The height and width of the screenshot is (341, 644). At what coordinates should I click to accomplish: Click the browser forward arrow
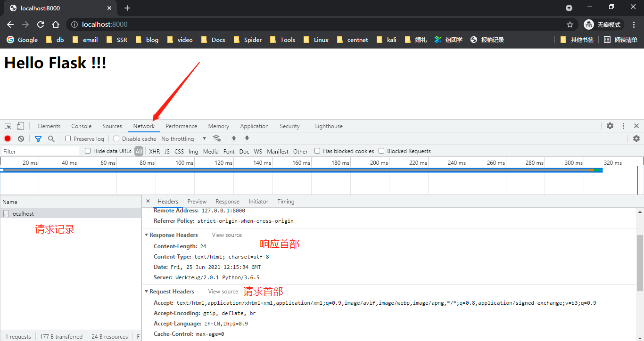tap(25, 24)
